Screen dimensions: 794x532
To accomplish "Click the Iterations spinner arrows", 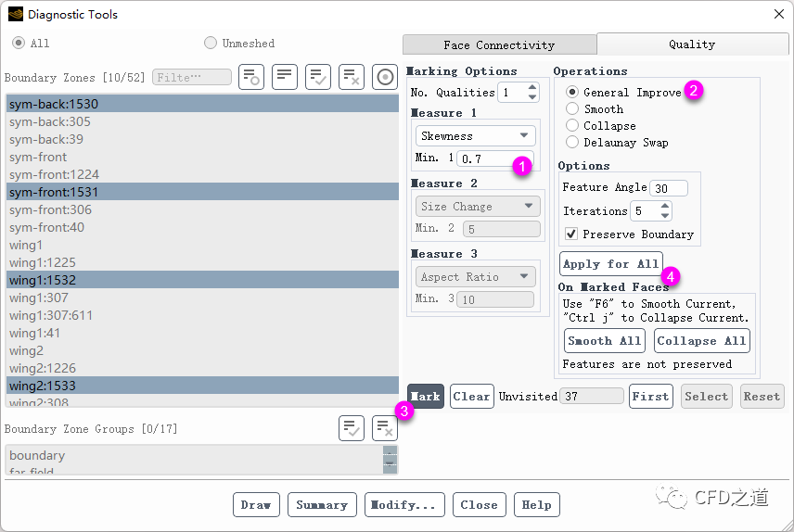I will [x=663, y=211].
